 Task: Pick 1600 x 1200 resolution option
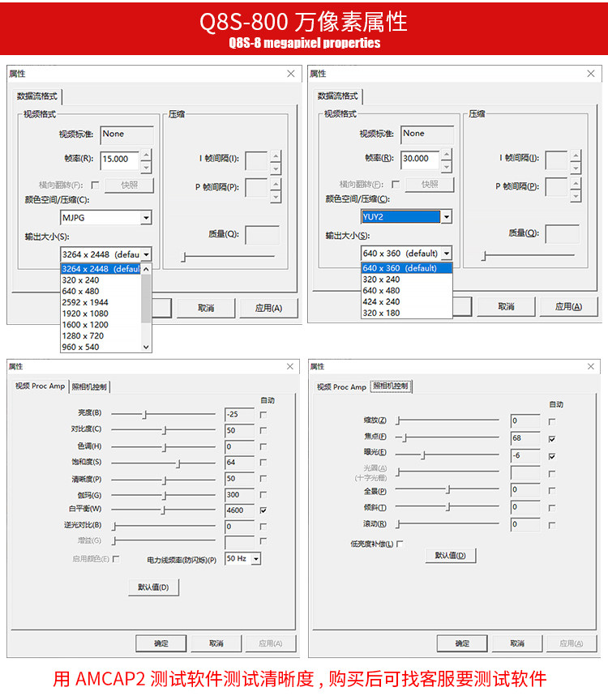(101, 325)
